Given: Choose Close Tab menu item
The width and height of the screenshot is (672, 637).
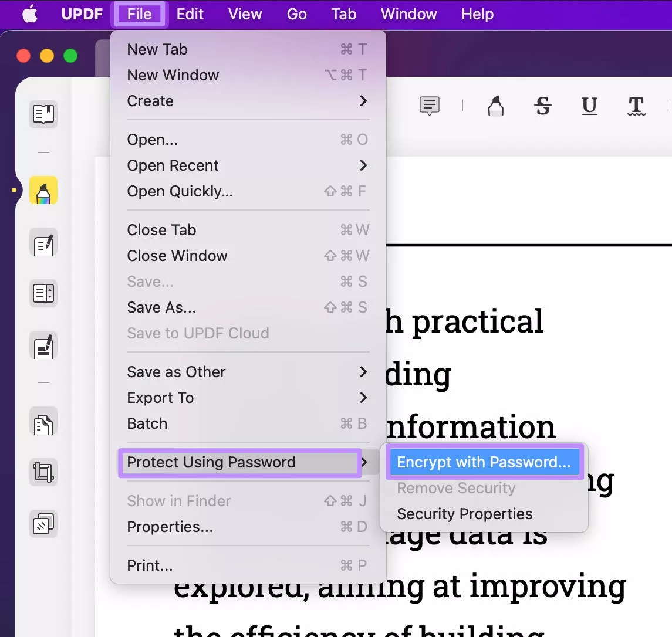Looking at the screenshot, I should pyautogui.click(x=248, y=230).
